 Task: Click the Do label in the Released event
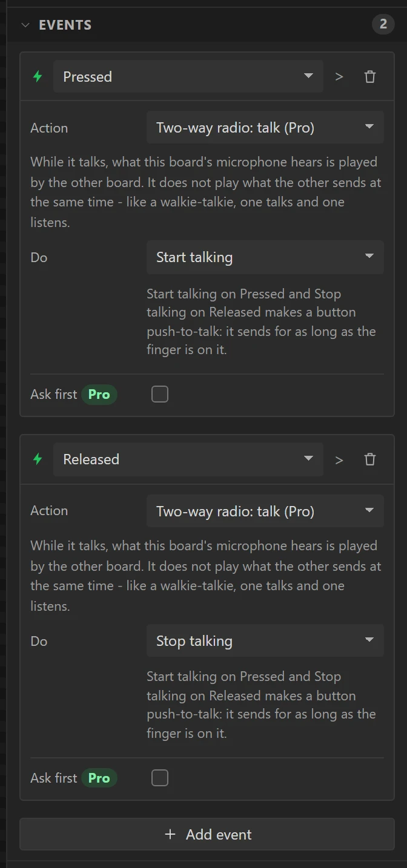[39, 641]
